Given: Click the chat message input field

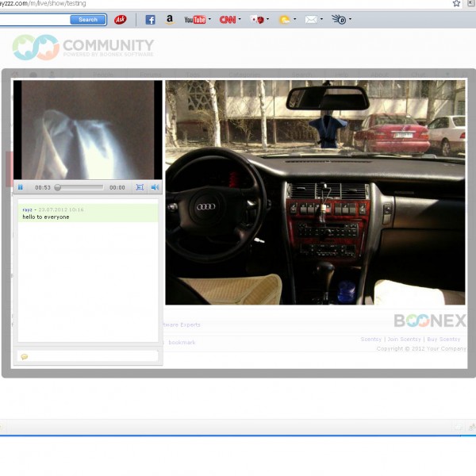Looking at the screenshot, I should point(88,356).
